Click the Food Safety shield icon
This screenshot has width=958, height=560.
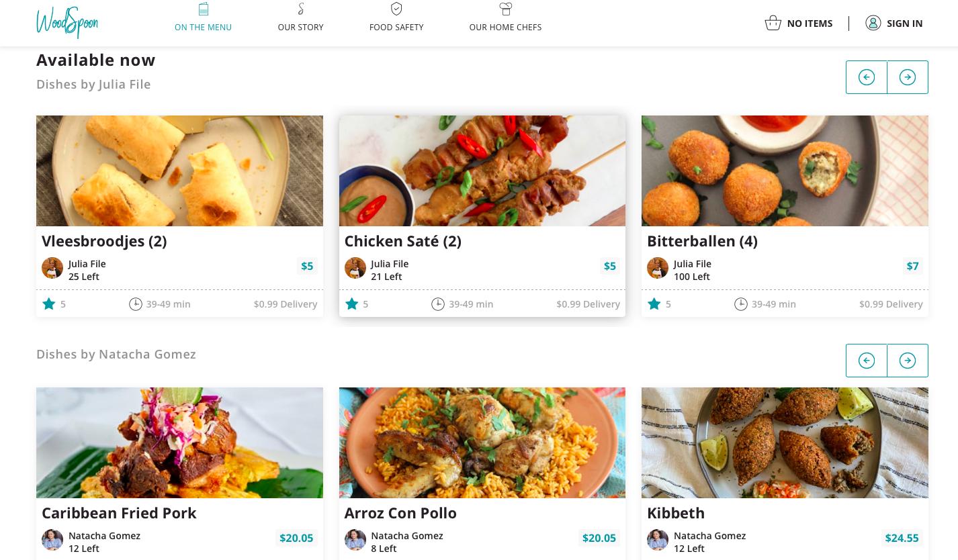pos(396,9)
